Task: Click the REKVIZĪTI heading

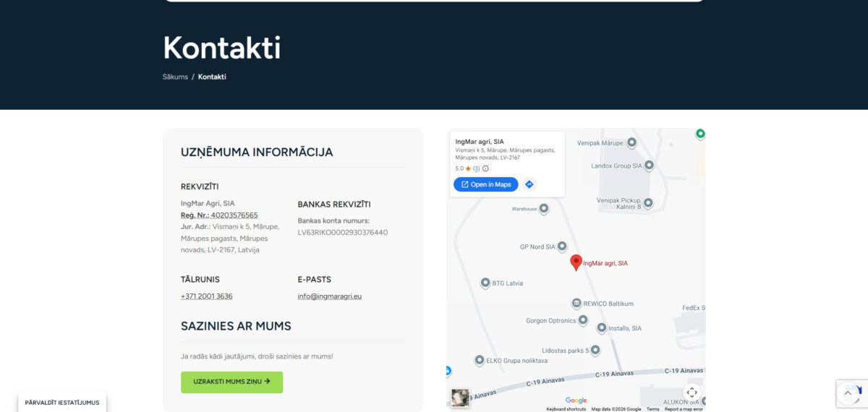Action: coord(200,186)
